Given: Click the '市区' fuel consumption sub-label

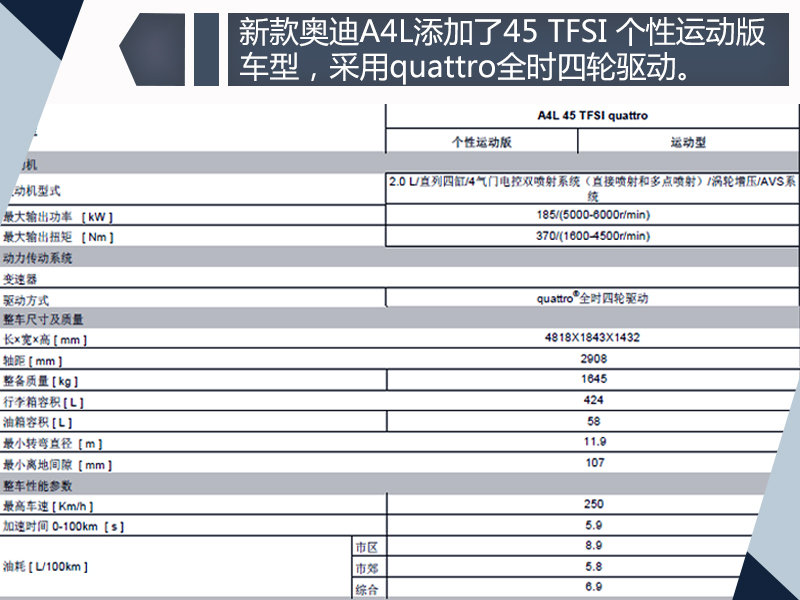Looking at the screenshot, I should coord(366,547).
